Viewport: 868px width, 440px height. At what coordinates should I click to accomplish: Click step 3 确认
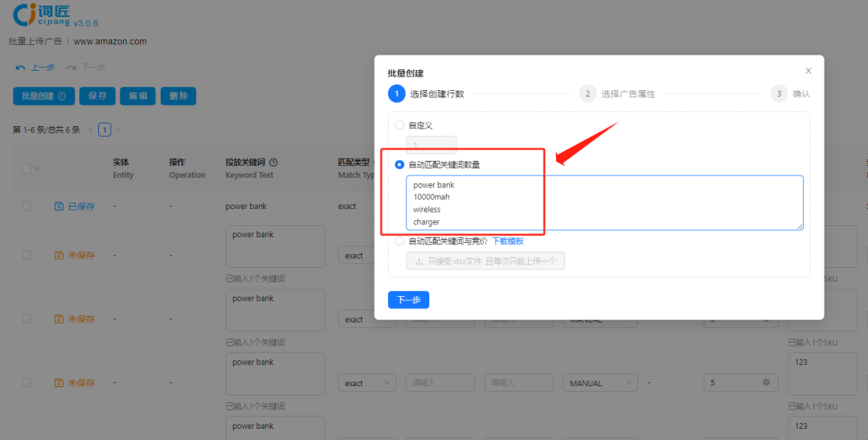[x=791, y=93]
